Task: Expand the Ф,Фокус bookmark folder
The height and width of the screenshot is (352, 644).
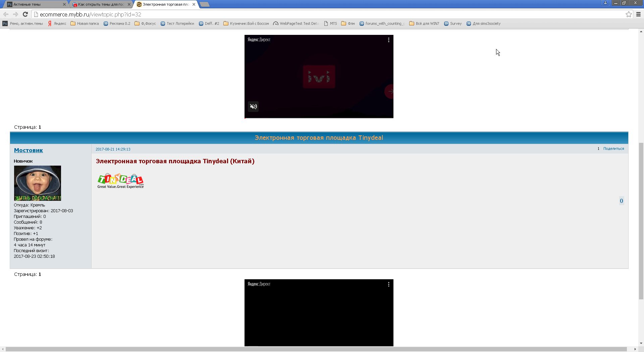Action: [145, 23]
